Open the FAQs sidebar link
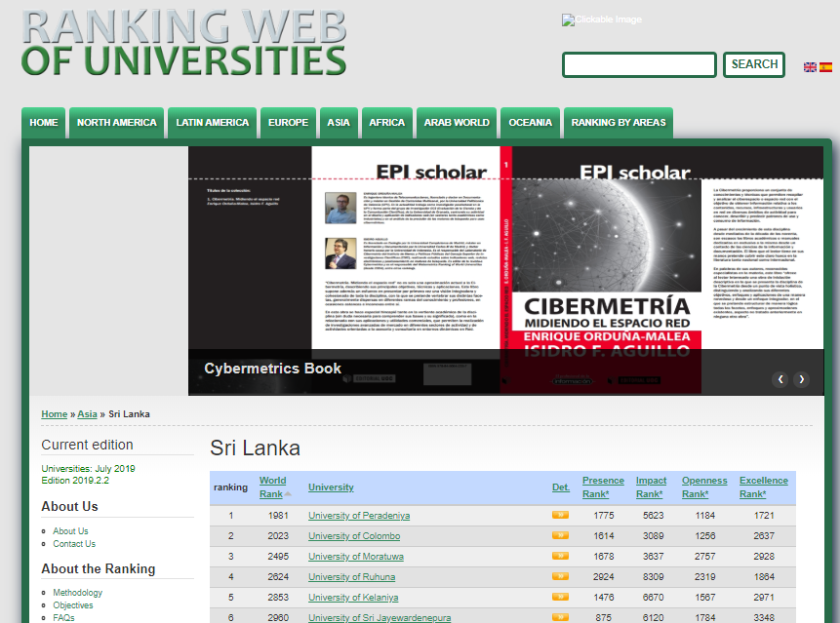840x623 pixels. (63, 618)
